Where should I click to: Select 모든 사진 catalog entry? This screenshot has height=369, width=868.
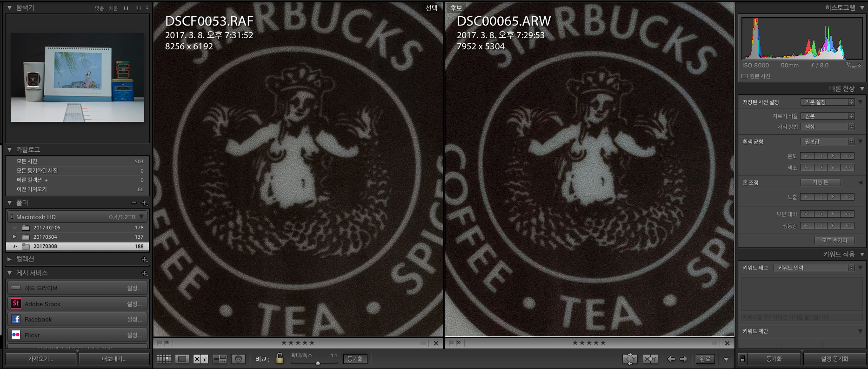click(x=77, y=161)
